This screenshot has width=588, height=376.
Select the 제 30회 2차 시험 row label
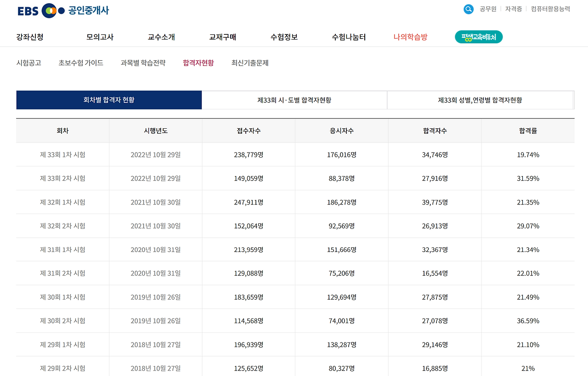[62, 321]
